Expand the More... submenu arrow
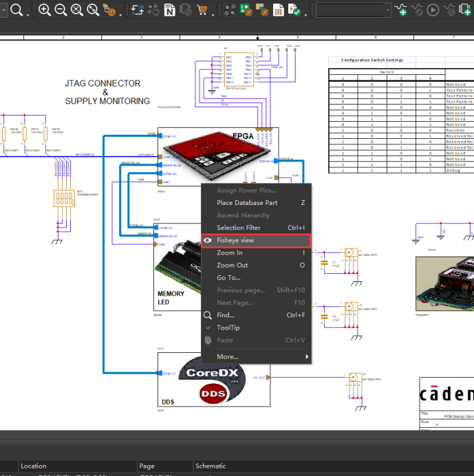Viewport: 474px width, 476px height. pos(307,357)
